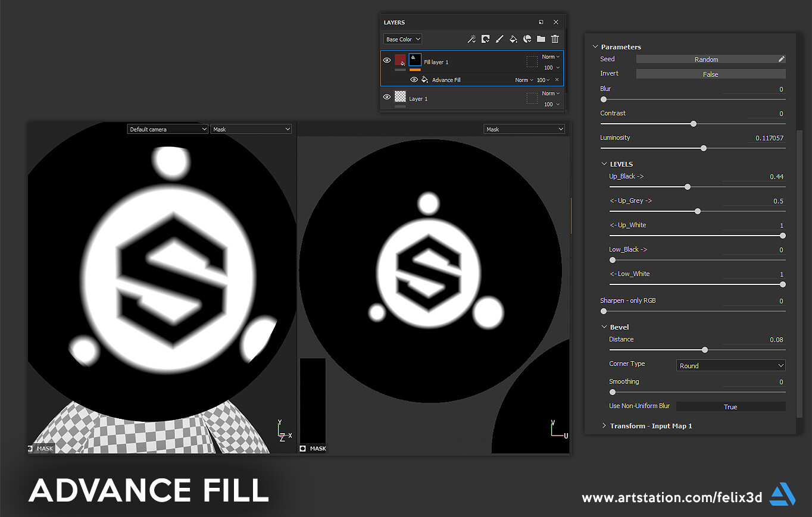Collapse the LEVELS section
The image size is (812, 517).
point(604,164)
